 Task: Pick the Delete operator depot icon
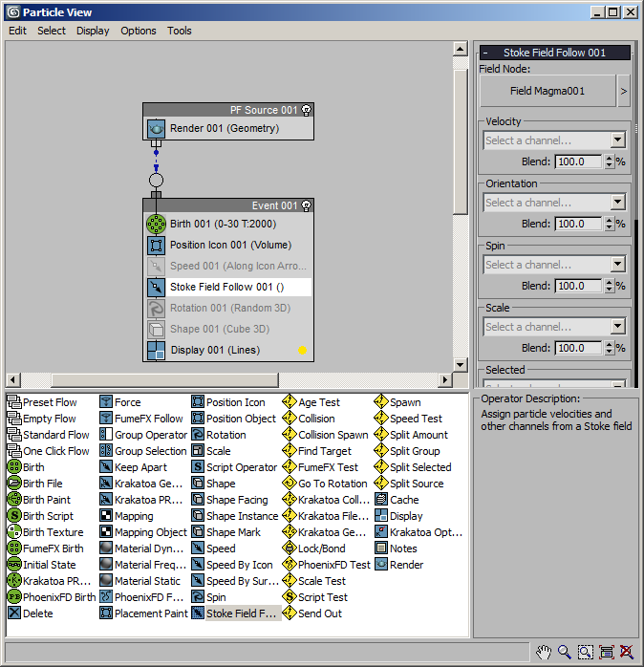(x=14, y=613)
